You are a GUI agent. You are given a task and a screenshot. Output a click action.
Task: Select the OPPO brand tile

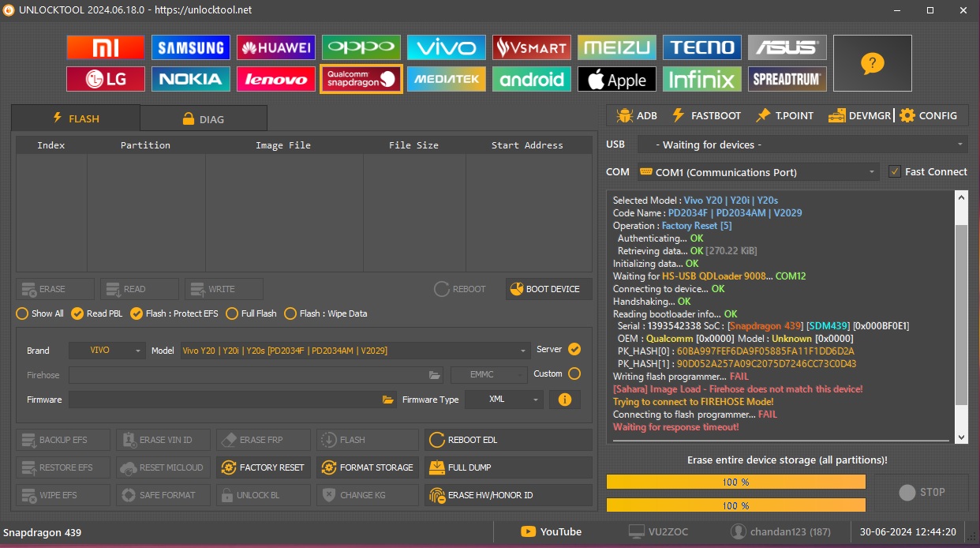click(361, 47)
